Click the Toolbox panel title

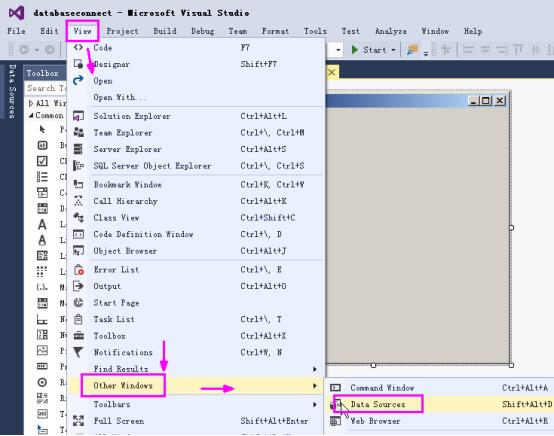[x=42, y=73]
